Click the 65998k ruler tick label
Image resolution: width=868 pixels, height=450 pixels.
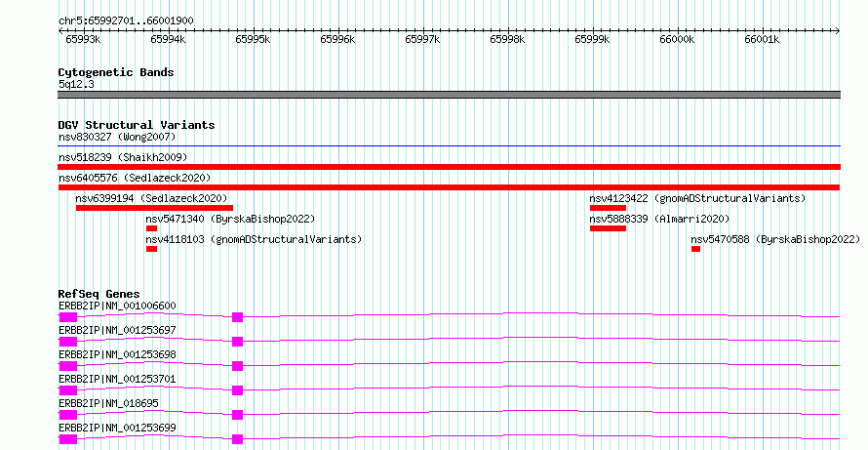tap(507, 39)
